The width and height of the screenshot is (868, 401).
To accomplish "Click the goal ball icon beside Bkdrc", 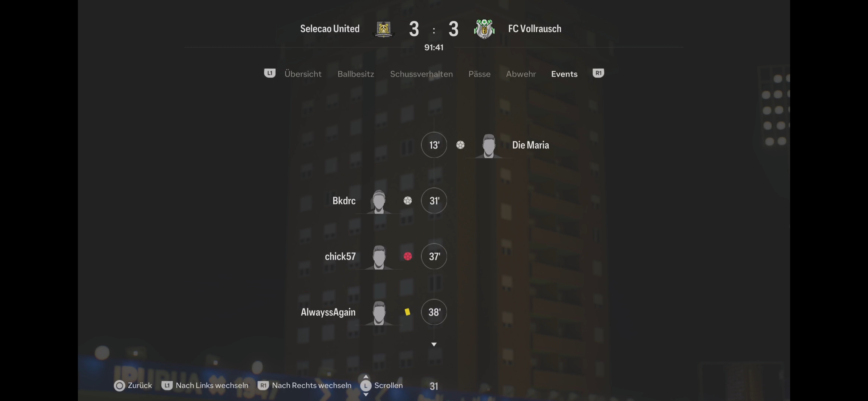I will 408,200.
